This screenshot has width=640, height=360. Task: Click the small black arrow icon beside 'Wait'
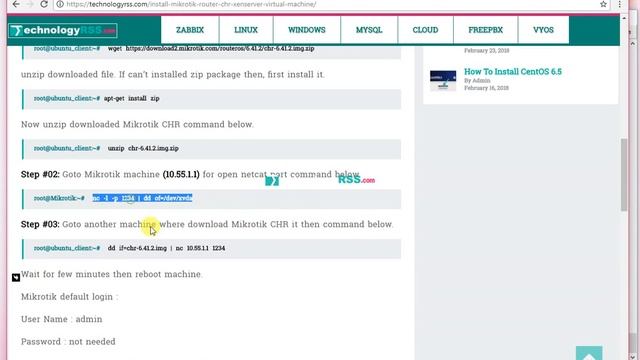[x=16, y=278]
